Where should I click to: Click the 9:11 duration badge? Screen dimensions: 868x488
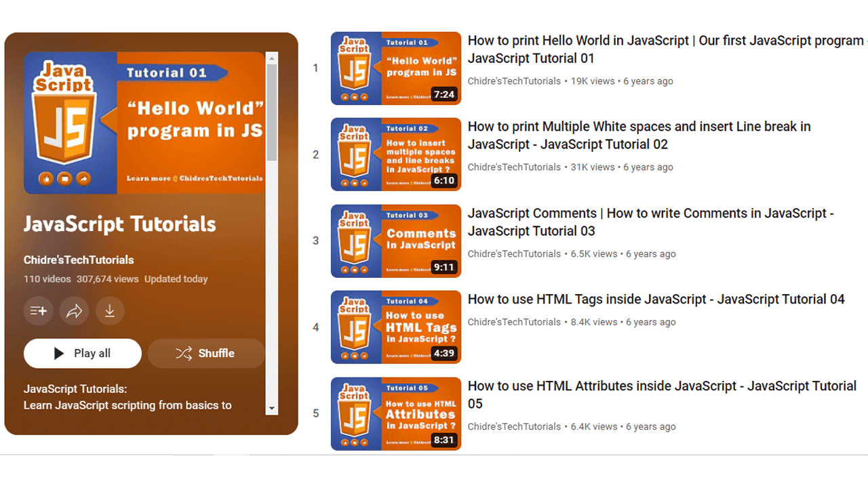pos(444,267)
